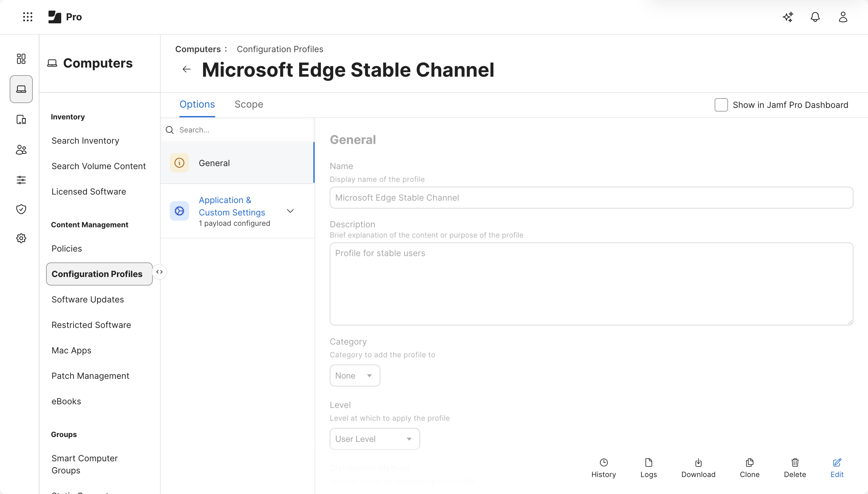Image resolution: width=868 pixels, height=494 pixels.
Task: Open the Dashboard icon in the sidebar
Action: 21,58
